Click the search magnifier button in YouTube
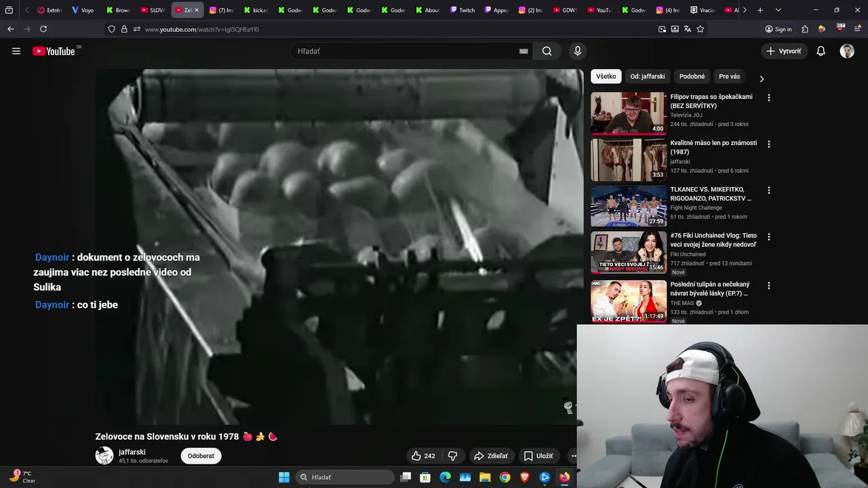 547,51
